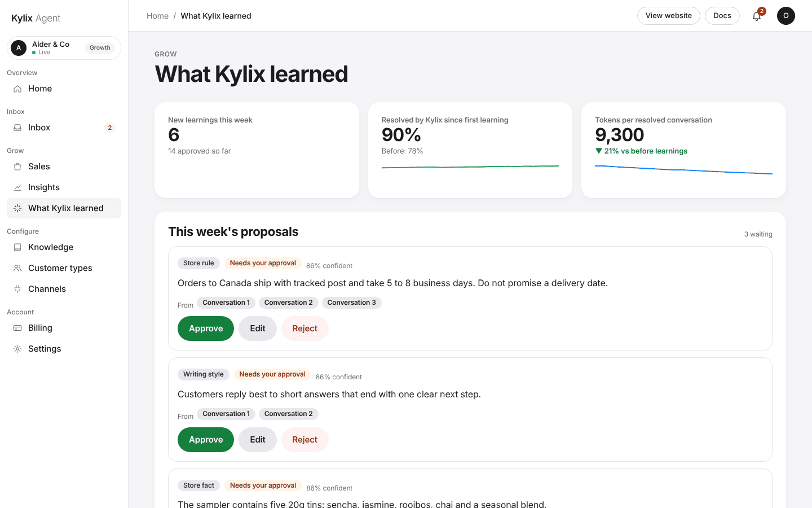Open the Docs button
Viewport: 812px width, 508px height.
click(722, 16)
